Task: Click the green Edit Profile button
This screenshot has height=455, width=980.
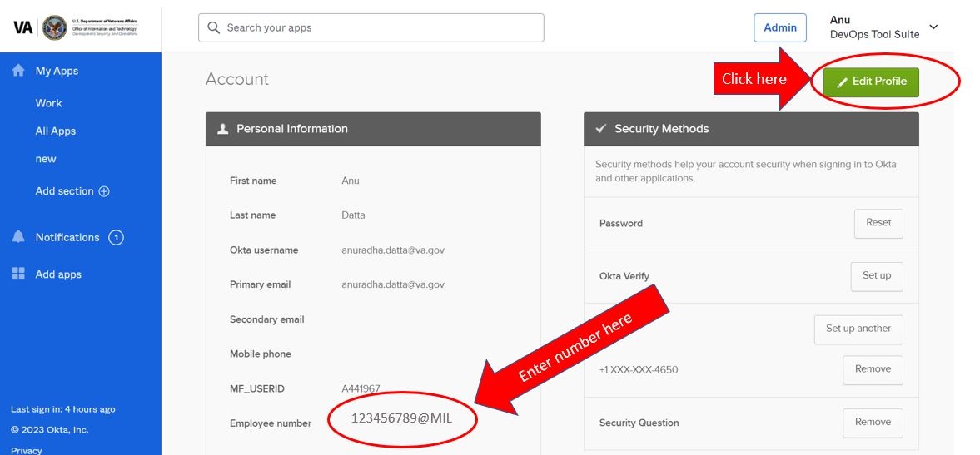Action: 871,82
